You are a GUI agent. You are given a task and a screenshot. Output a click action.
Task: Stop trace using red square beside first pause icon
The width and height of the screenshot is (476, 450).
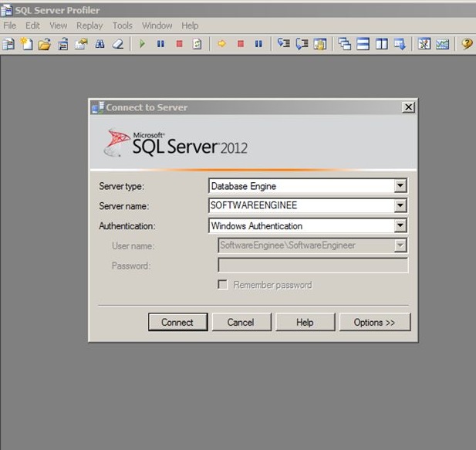(x=180, y=44)
